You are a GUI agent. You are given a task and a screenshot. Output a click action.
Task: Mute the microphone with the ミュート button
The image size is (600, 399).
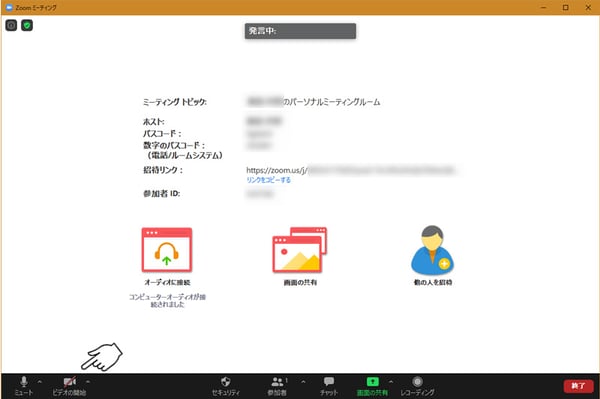24,386
